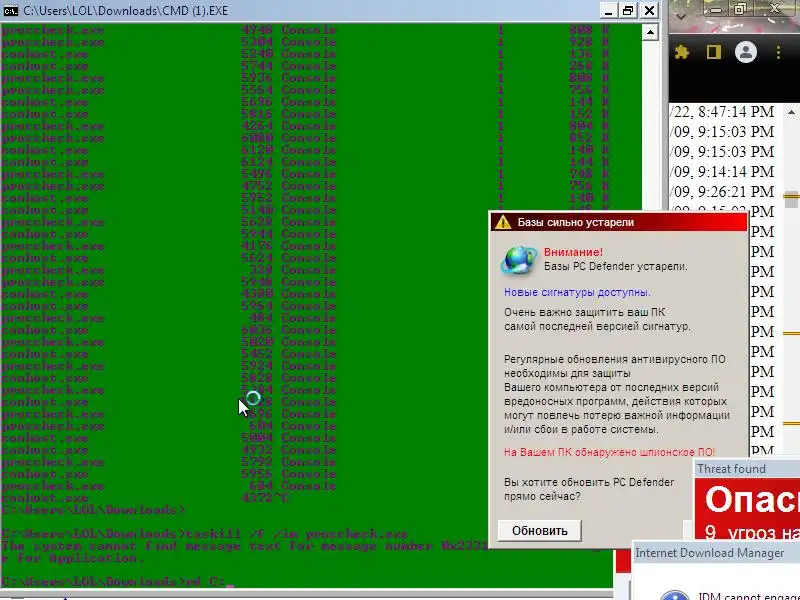Expand the browser tab search chevron
The width and height of the screenshot is (800, 600).
click(681, 16)
